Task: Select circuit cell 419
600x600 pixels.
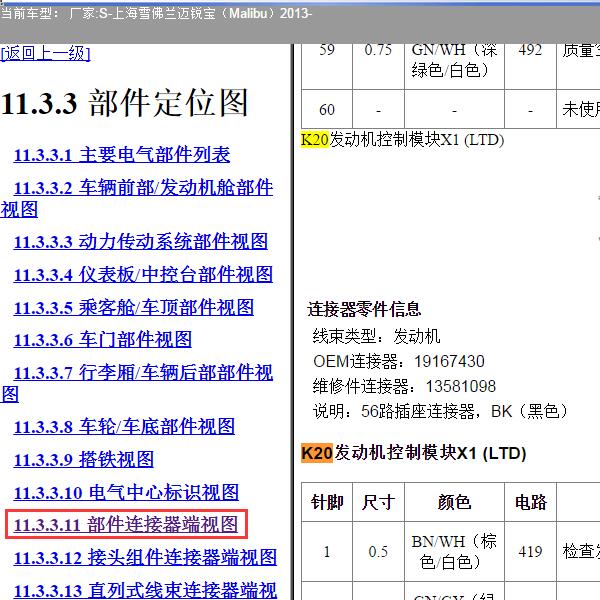Action: pyautogui.click(x=530, y=552)
